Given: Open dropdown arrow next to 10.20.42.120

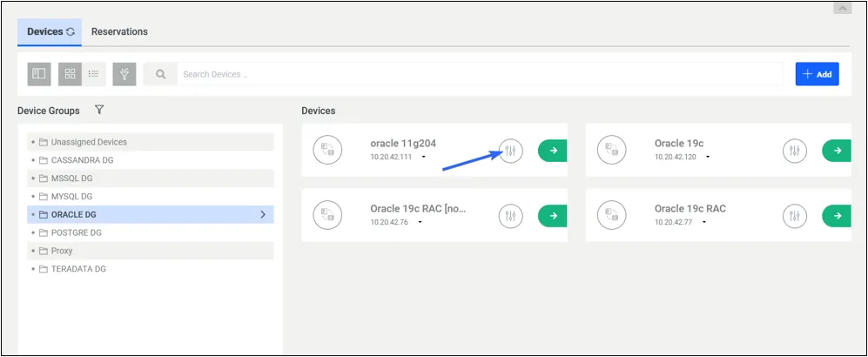Looking at the screenshot, I should pos(708,158).
